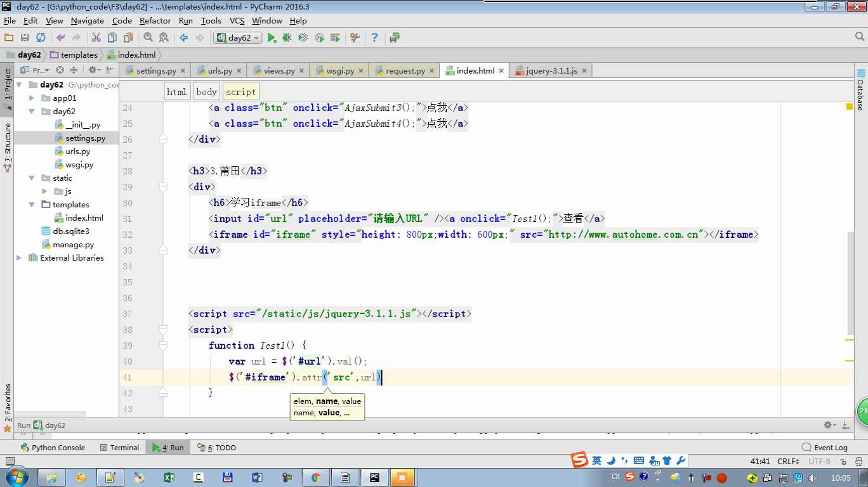Open the File menu

[10, 20]
